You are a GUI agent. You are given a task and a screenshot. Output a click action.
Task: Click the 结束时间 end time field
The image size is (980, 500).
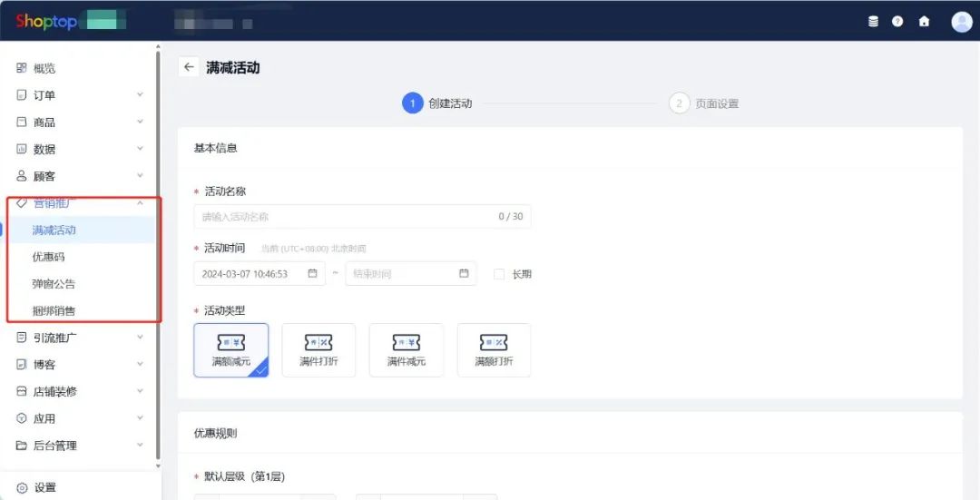point(411,274)
